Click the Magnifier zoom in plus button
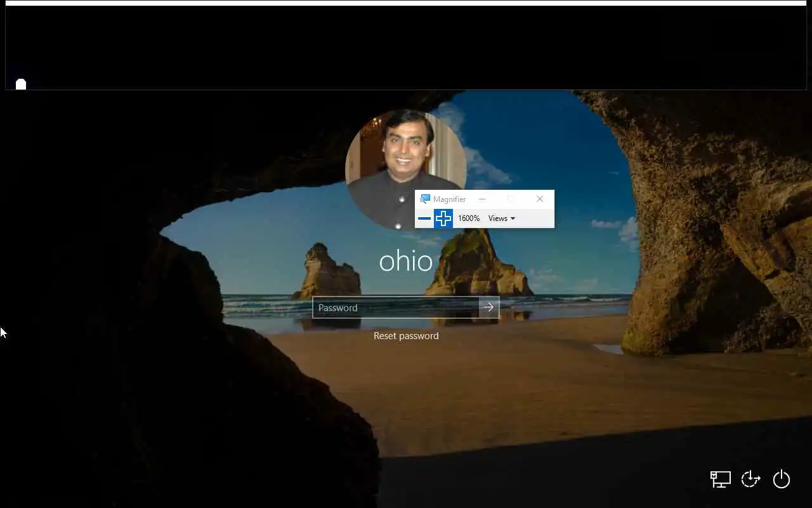The height and width of the screenshot is (508, 812). [x=443, y=218]
